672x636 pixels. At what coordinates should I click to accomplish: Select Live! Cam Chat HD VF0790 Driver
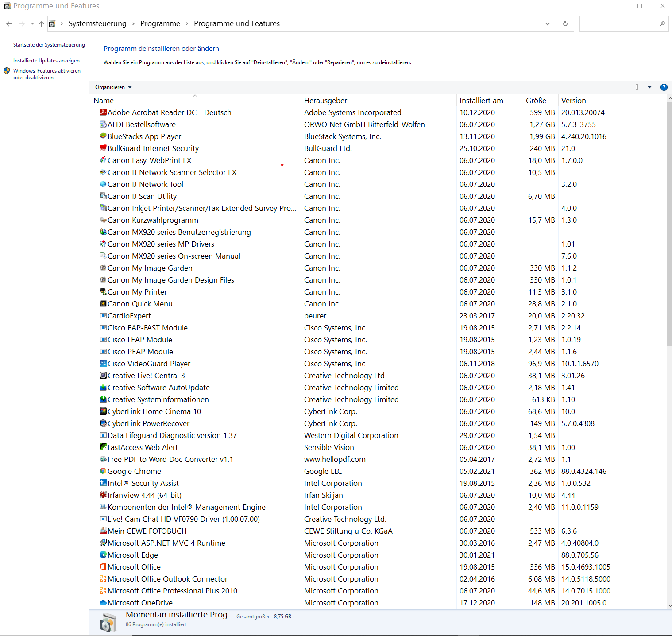[352, 519]
